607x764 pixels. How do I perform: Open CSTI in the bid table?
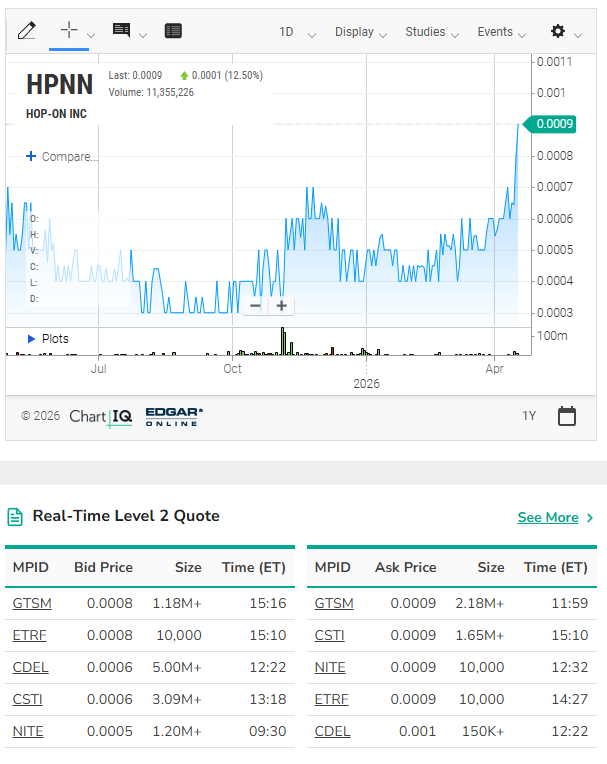(x=27, y=699)
